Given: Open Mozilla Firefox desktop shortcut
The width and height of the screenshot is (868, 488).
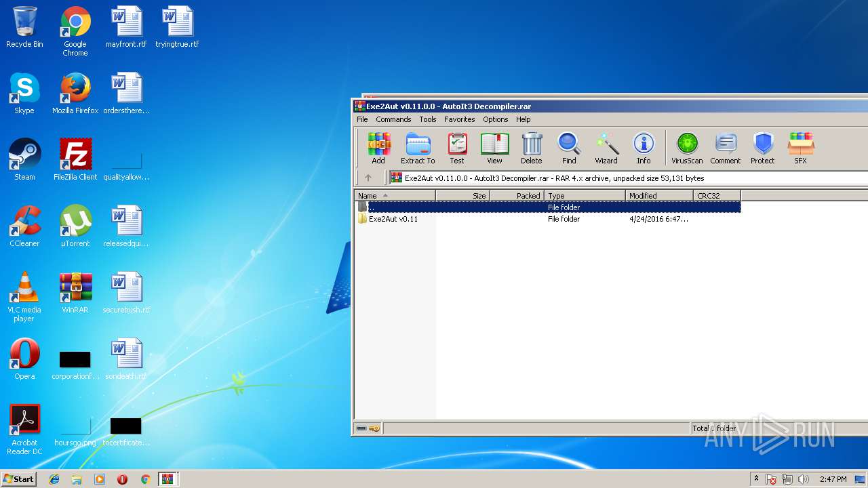Looking at the screenshot, I should 75,94.
